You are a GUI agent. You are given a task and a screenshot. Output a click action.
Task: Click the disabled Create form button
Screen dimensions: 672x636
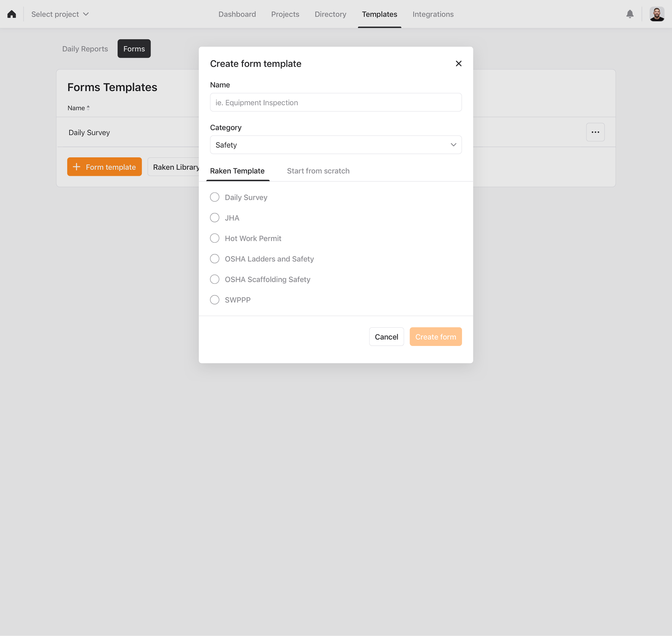point(435,337)
